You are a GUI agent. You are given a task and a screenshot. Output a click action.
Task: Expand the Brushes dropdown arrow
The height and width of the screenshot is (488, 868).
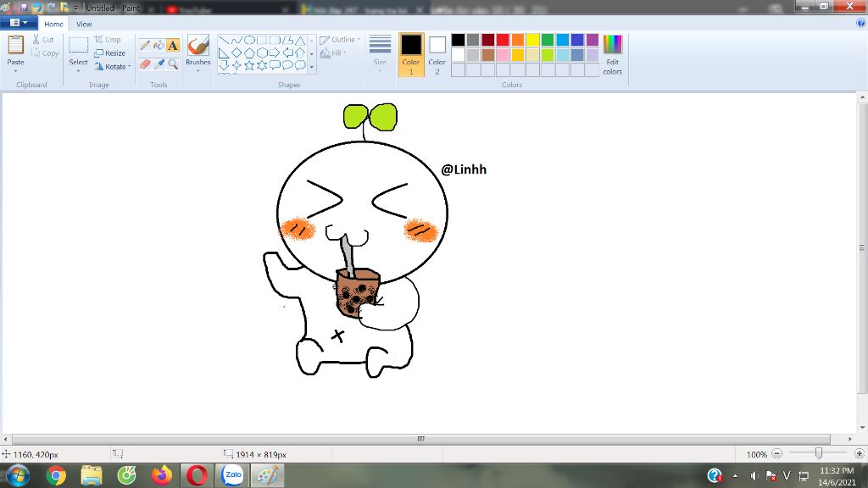pos(198,70)
